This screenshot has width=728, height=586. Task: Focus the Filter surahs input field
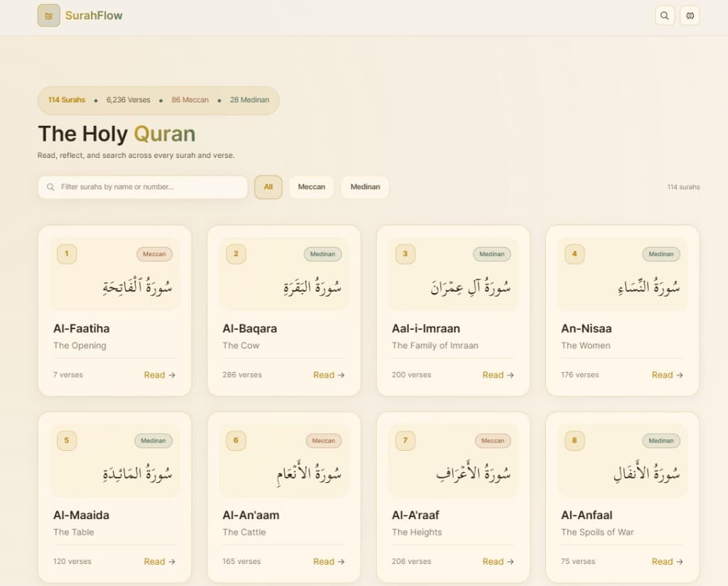point(142,186)
